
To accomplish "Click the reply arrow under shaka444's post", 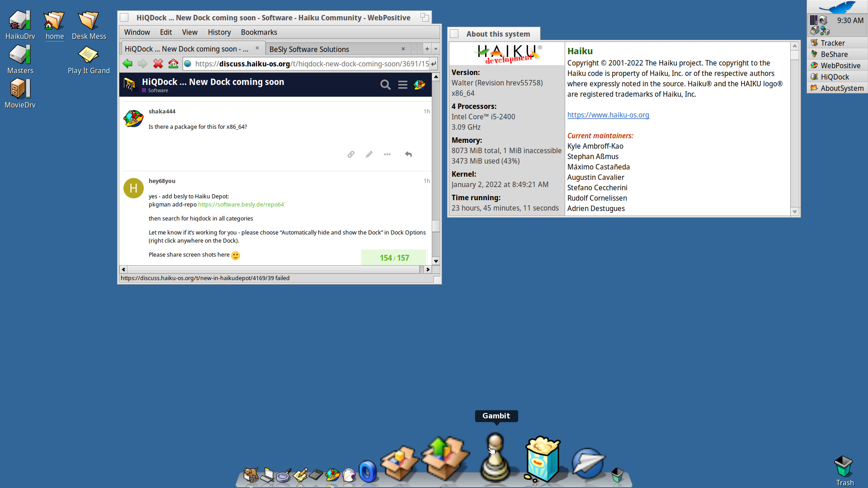I will (408, 155).
